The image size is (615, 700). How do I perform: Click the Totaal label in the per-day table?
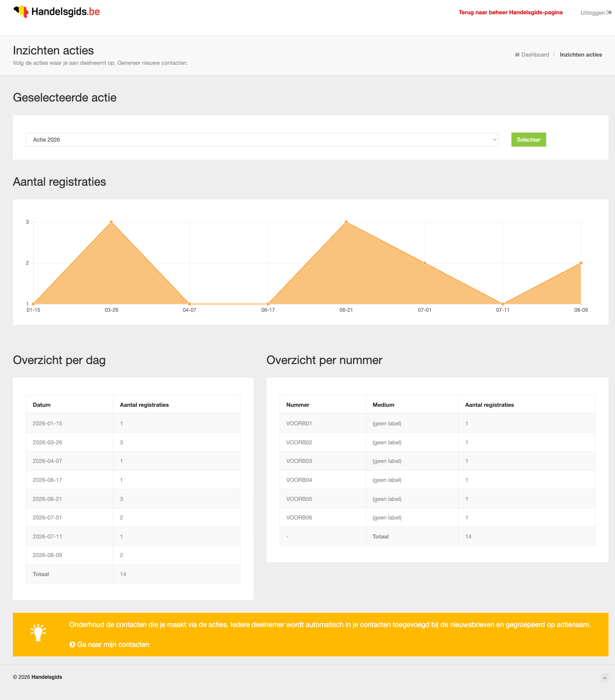pyautogui.click(x=41, y=574)
